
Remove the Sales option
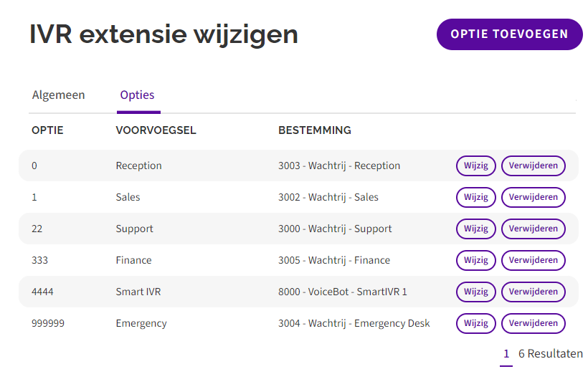pos(533,197)
